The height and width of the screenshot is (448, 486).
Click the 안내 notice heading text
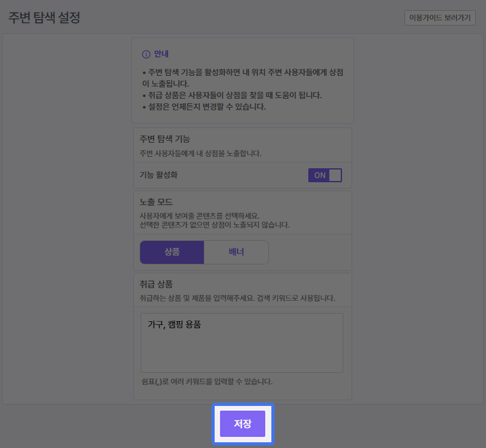point(161,54)
